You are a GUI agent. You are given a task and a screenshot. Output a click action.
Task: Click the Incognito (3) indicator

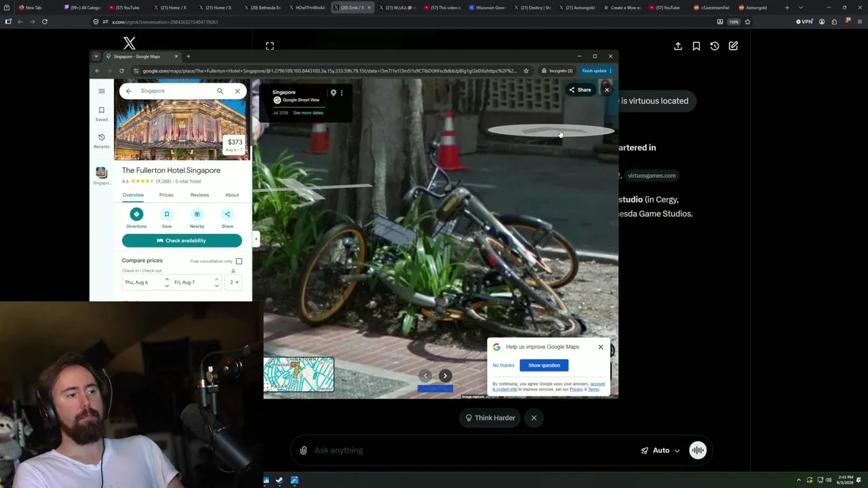pos(557,70)
